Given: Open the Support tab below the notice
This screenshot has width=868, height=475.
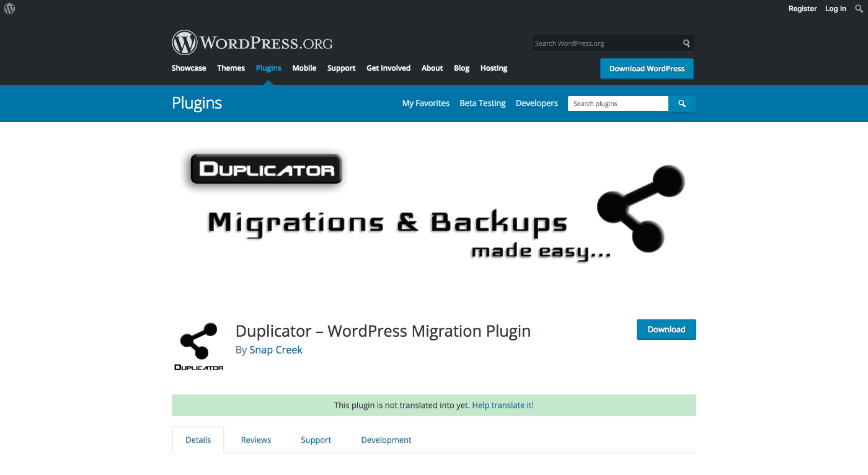Looking at the screenshot, I should coord(316,440).
